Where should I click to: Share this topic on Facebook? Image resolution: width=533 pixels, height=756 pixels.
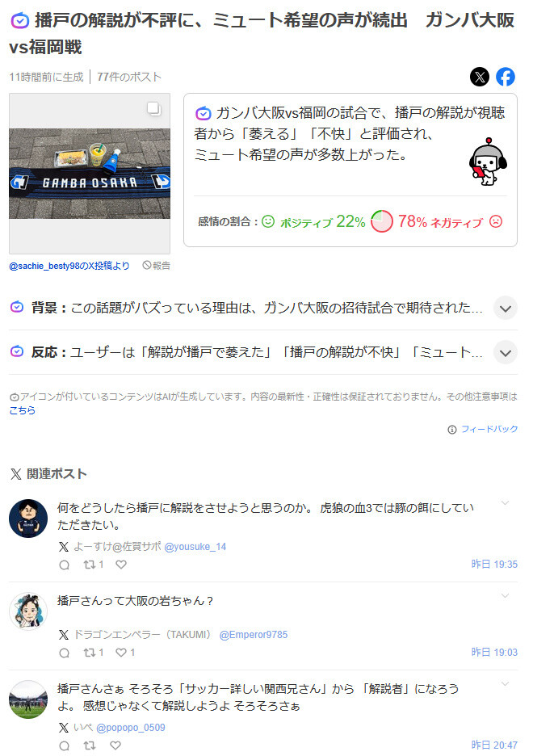click(x=506, y=77)
